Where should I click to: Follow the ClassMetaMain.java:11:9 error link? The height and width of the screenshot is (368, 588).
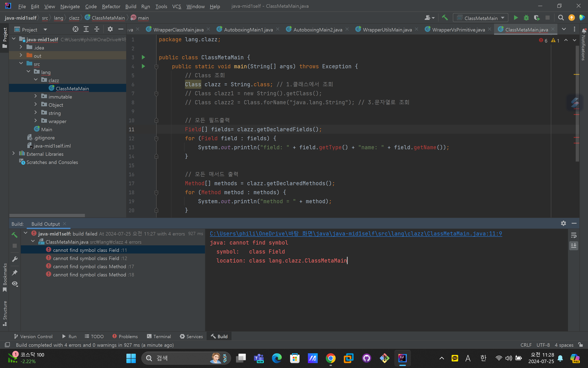[x=356, y=234]
